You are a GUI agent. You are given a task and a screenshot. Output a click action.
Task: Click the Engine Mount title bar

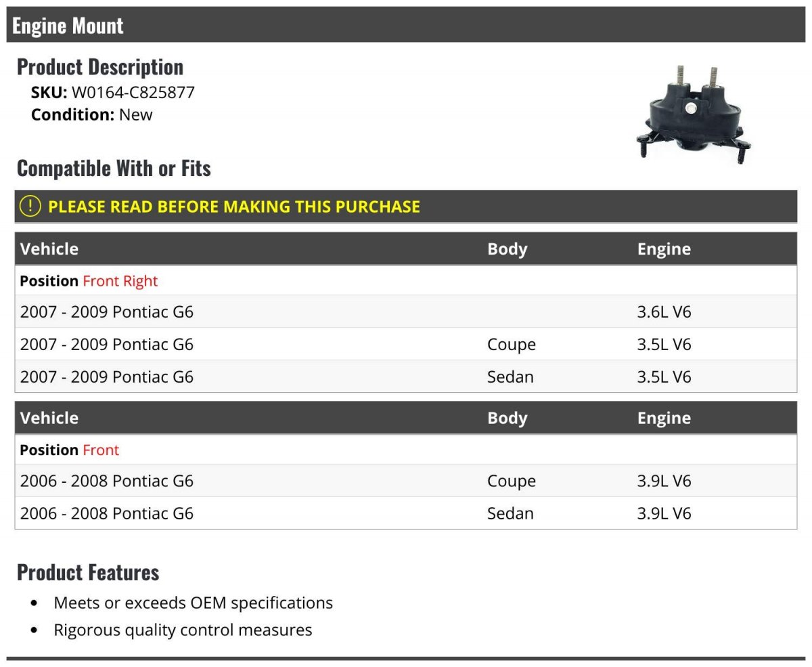click(406, 25)
